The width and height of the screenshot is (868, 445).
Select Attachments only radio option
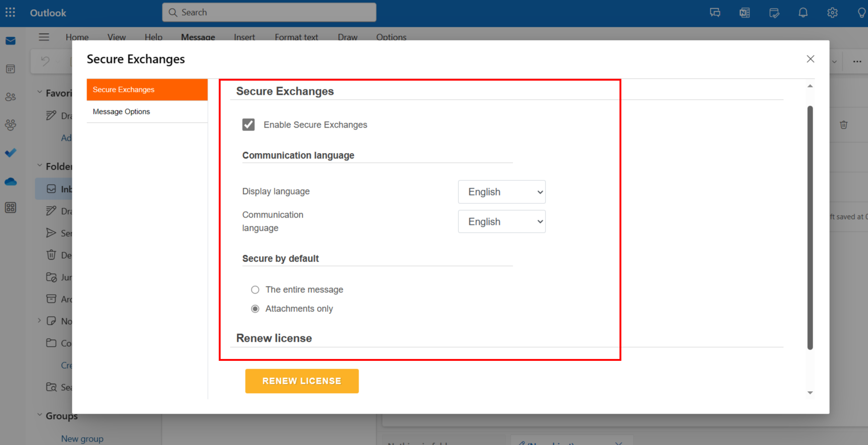pos(255,309)
